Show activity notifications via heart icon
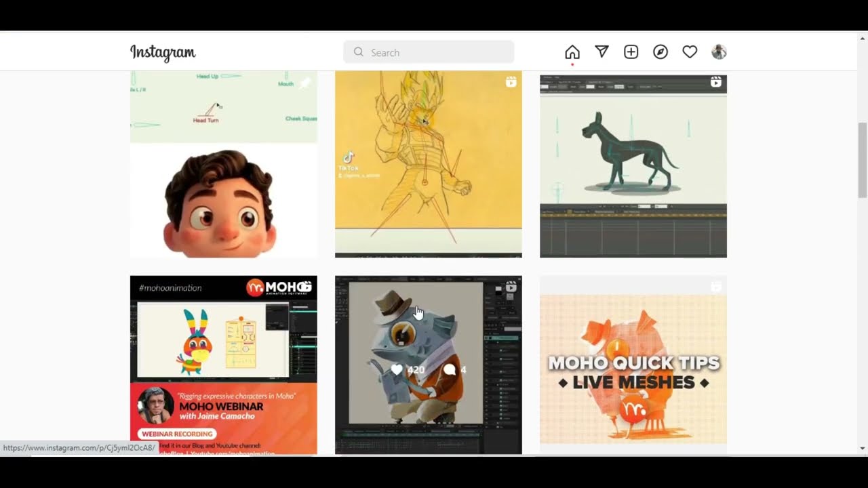Image resolution: width=868 pixels, height=488 pixels. click(x=690, y=52)
